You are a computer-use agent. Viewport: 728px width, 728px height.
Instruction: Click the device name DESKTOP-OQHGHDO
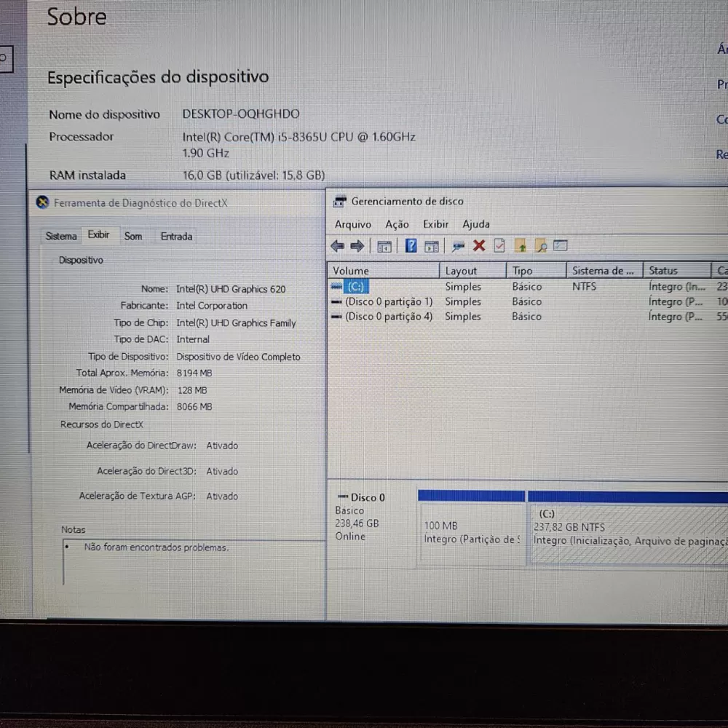point(240,114)
